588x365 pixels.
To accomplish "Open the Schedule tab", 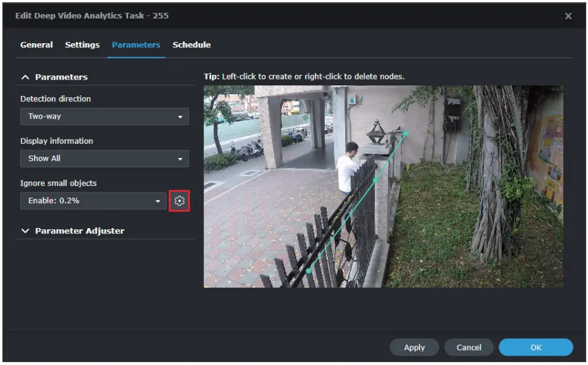I will click(x=192, y=44).
